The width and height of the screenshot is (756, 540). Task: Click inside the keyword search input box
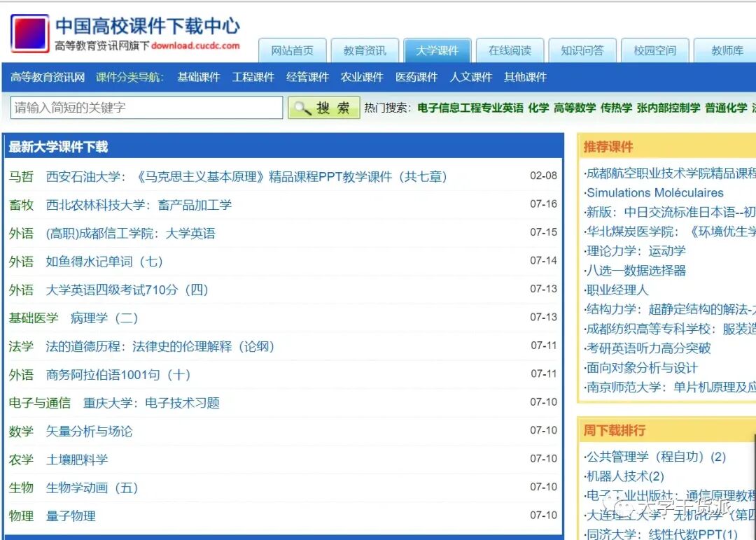pos(146,108)
